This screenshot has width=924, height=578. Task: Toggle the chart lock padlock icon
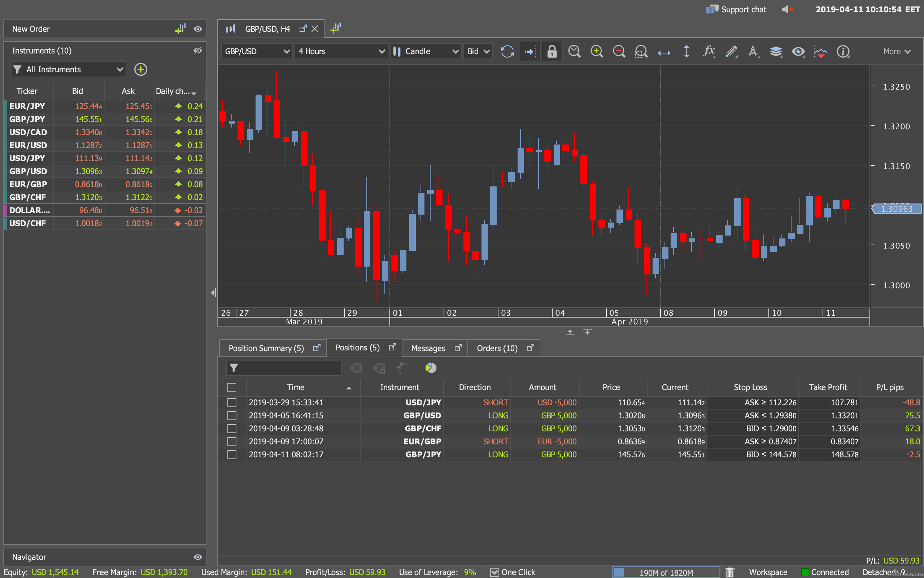point(552,51)
